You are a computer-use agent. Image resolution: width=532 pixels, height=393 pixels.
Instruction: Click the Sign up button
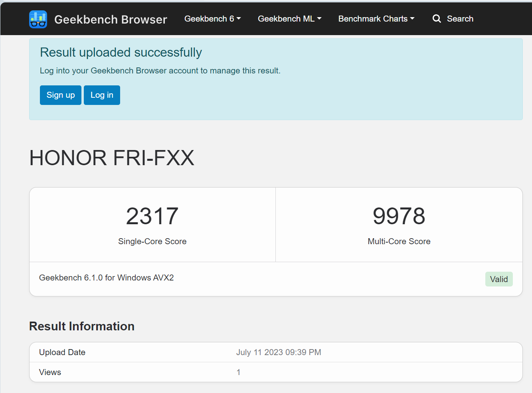click(61, 95)
